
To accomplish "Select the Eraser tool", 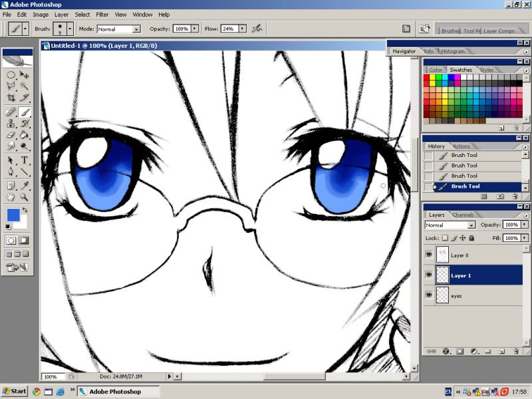I will click(11, 135).
